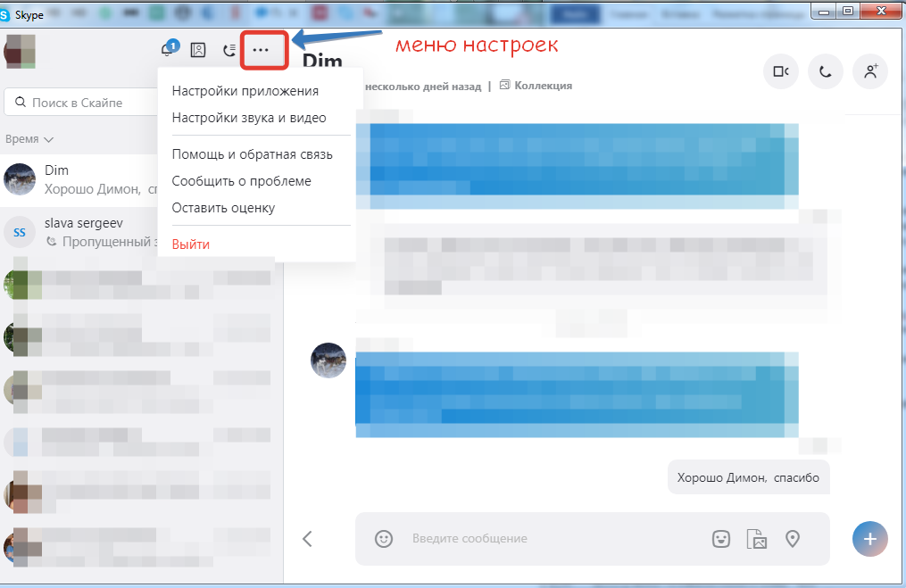Screen dimensions: 906x588
Task: Open the stickers and Mojis icon
Action: (x=721, y=538)
